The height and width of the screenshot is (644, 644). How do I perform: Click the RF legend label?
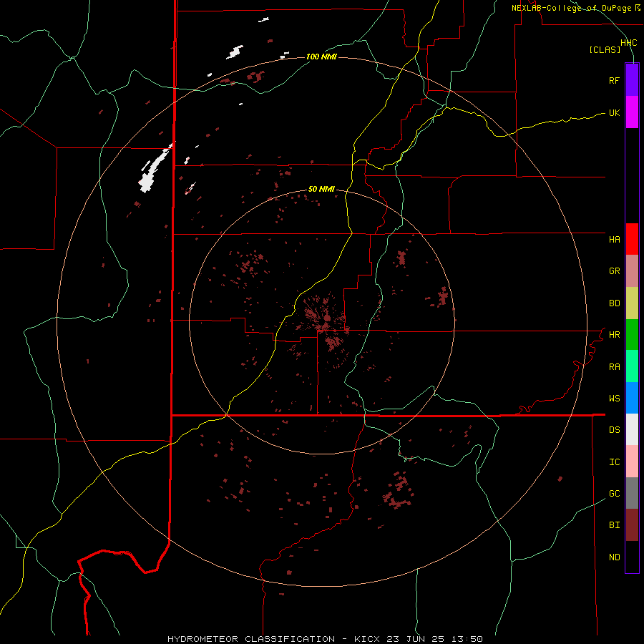tap(614, 80)
